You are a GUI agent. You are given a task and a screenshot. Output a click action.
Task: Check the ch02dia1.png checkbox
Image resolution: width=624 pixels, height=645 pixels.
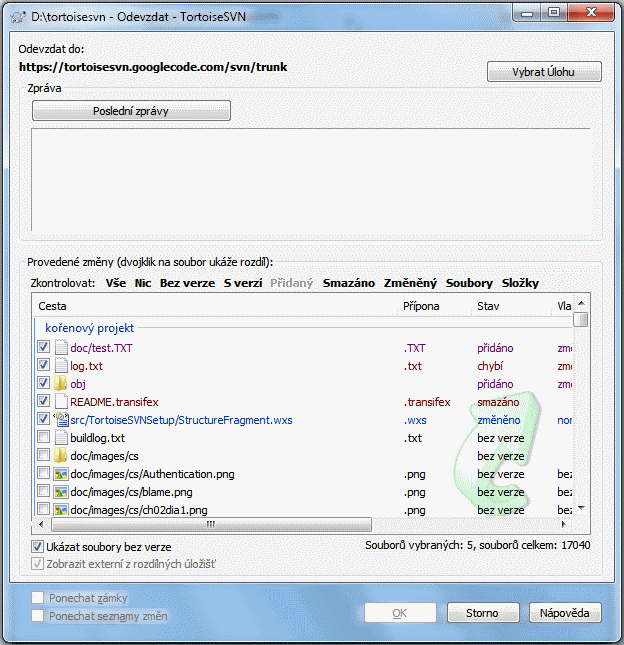coord(43,509)
